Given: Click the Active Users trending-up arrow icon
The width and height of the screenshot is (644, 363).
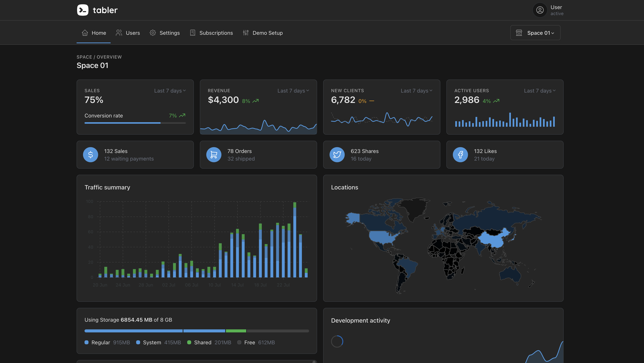Looking at the screenshot, I should 496,101.
